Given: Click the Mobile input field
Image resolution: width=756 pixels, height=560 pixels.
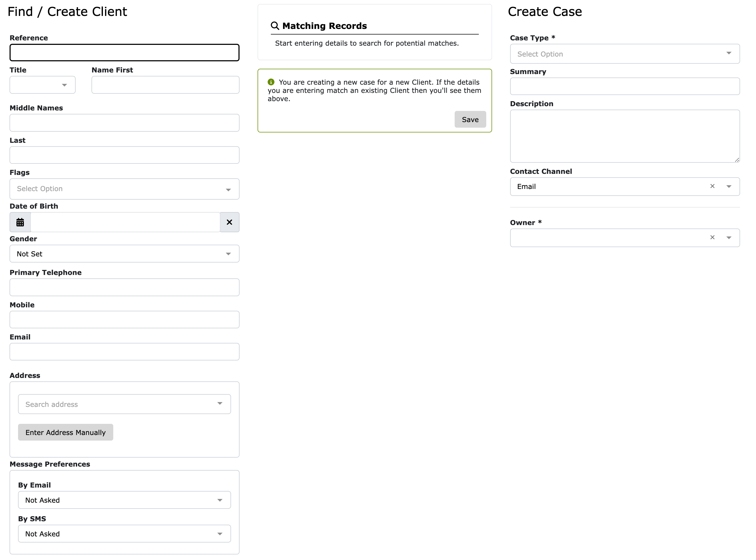Looking at the screenshot, I should tap(125, 320).
